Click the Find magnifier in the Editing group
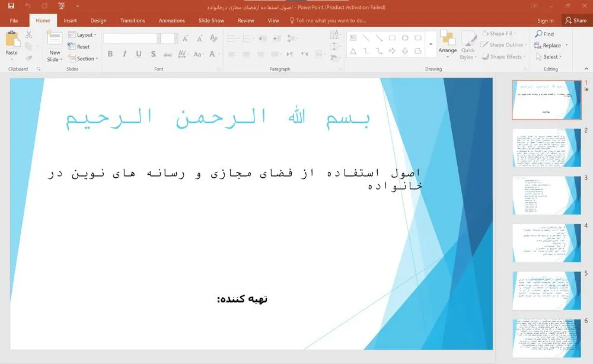The image size is (593, 364). click(x=544, y=34)
